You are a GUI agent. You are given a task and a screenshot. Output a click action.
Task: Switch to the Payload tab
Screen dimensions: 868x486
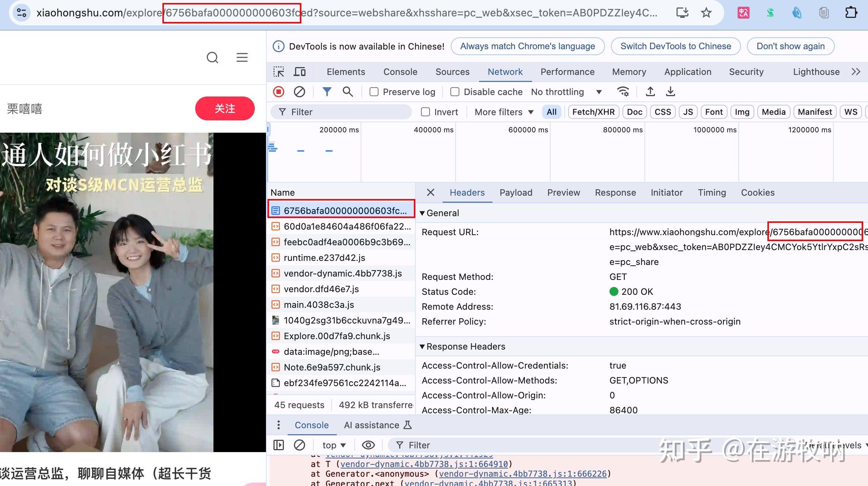pos(516,193)
